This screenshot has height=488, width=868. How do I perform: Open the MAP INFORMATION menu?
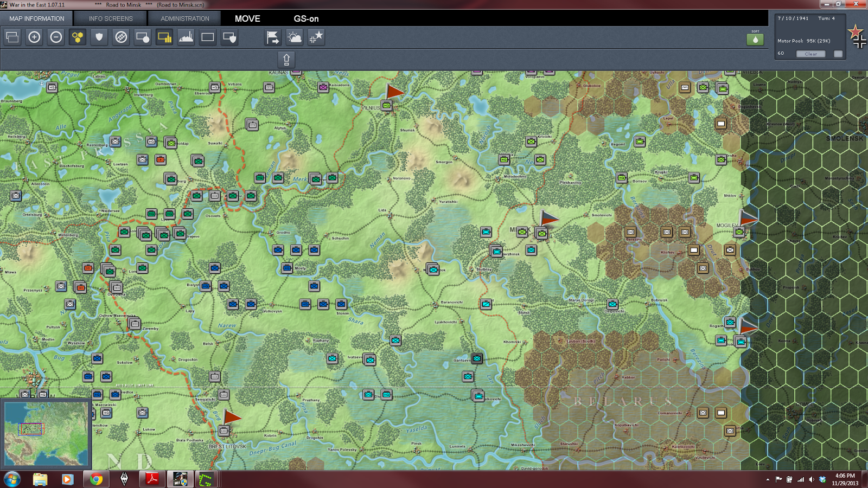click(x=36, y=18)
